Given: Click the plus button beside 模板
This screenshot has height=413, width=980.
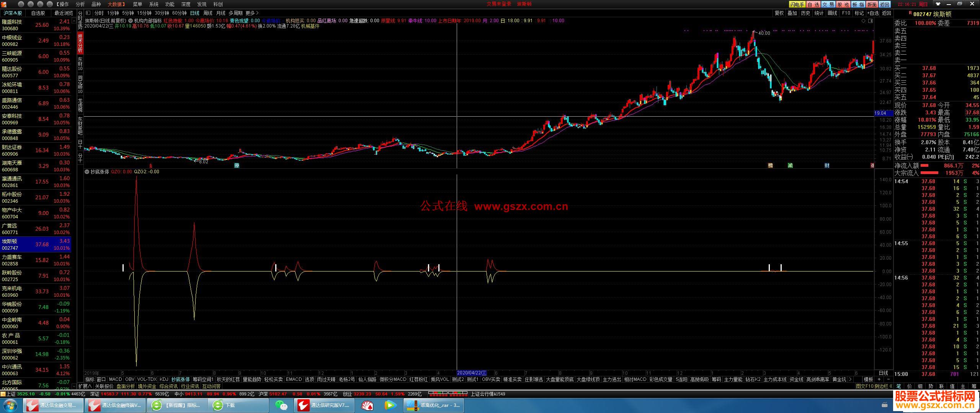Looking at the screenshot, I should [879, 379].
